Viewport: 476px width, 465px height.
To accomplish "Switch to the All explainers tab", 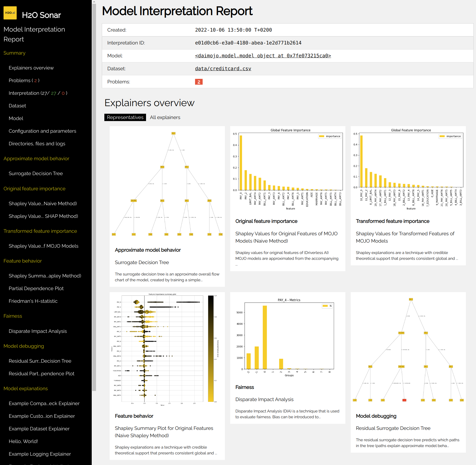I will click(x=165, y=117).
